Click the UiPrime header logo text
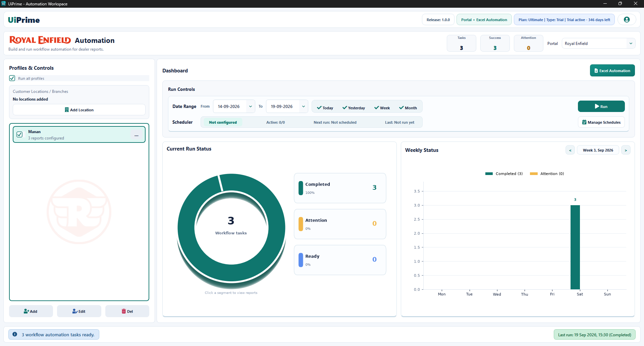Viewport: 644px width, 346px height. [x=24, y=20]
